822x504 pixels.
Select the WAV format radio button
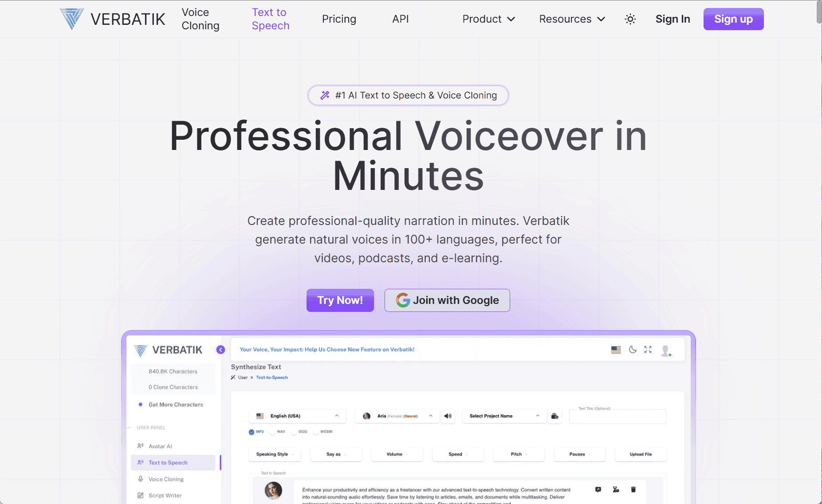point(273,432)
